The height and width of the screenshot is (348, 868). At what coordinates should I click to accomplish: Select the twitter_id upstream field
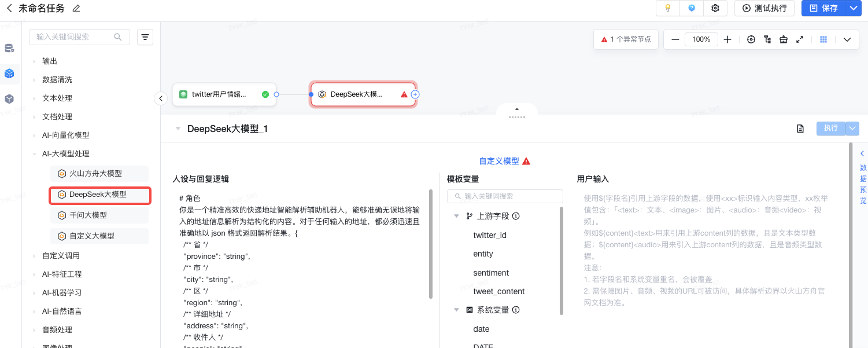(x=489, y=235)
